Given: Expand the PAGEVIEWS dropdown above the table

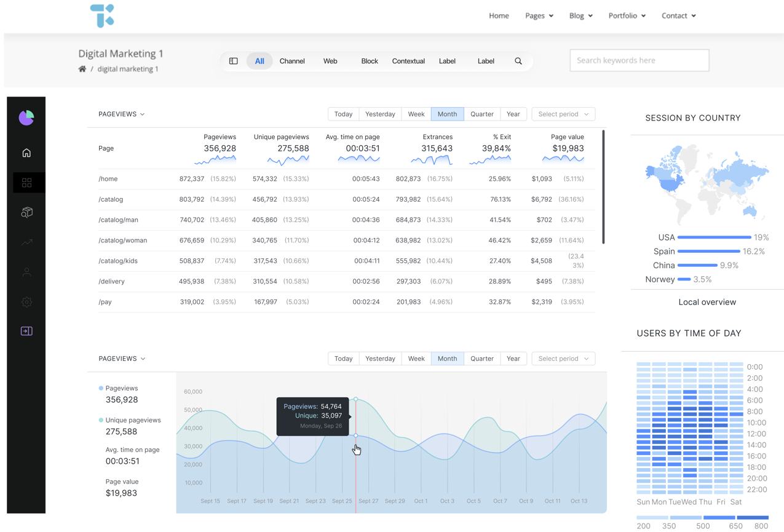Looking at the screenshot, I should coord(122,114).
